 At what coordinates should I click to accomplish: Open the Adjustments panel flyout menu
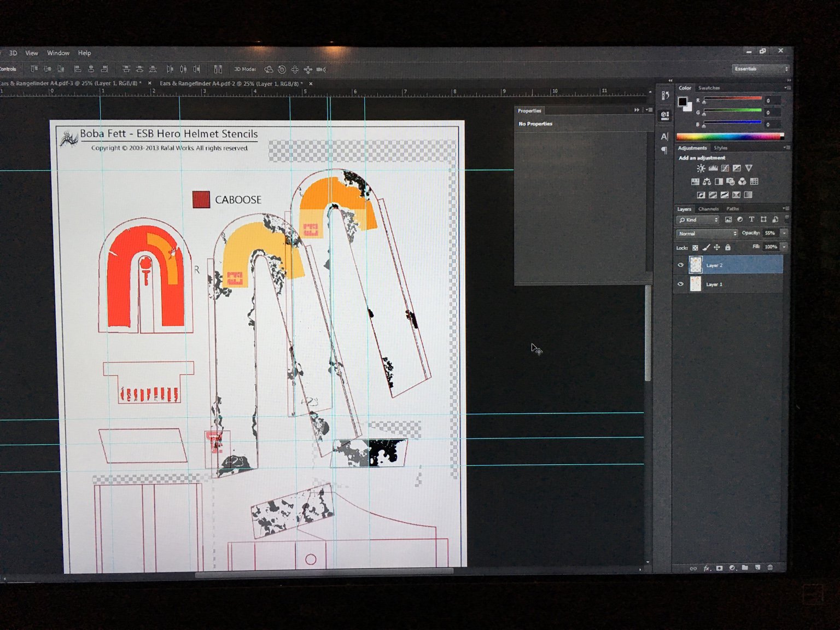click(x=787, y=148)
